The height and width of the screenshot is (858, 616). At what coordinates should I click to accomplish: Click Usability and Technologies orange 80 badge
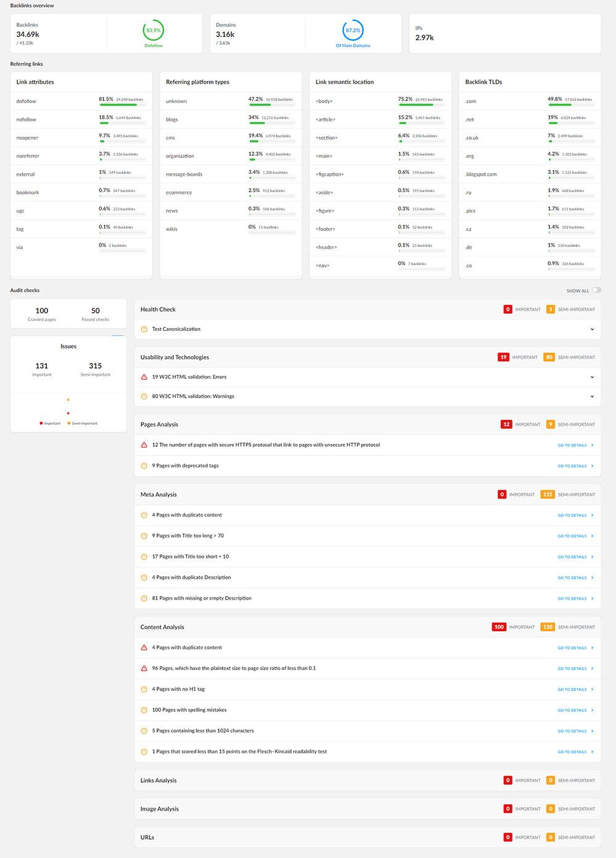tap(549, 357)
